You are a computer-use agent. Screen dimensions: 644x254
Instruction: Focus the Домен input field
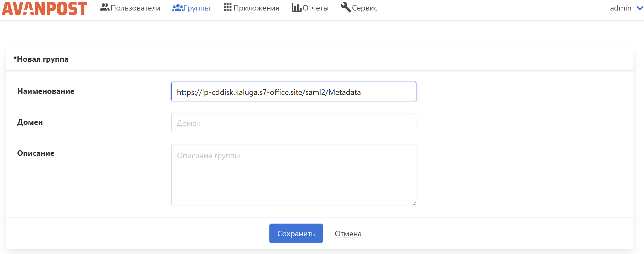[x=294, y=123]
